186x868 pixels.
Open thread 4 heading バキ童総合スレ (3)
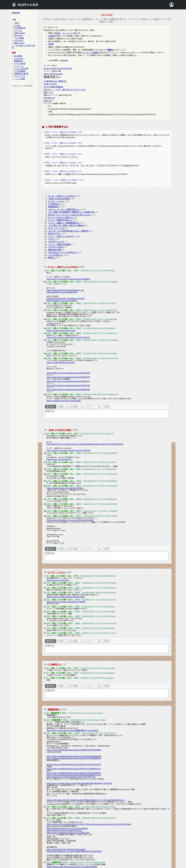click(x=55, y=664)
